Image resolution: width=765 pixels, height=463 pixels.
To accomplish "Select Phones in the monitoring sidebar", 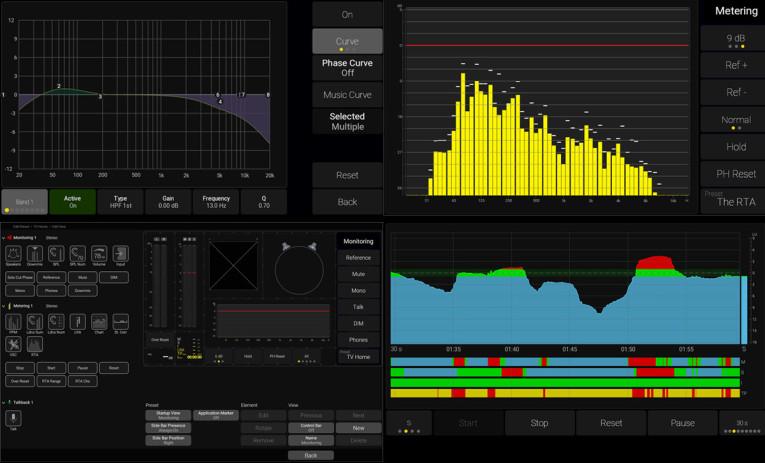I will coord(358,340).
